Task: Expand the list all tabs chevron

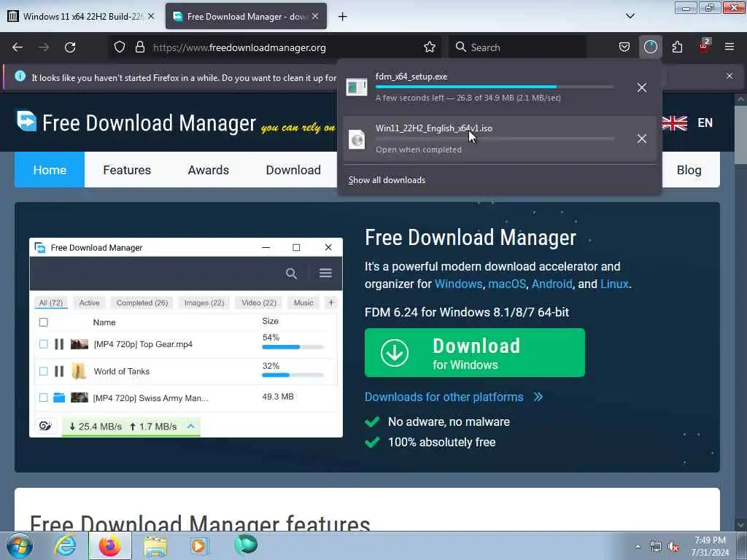Action: 630,16
